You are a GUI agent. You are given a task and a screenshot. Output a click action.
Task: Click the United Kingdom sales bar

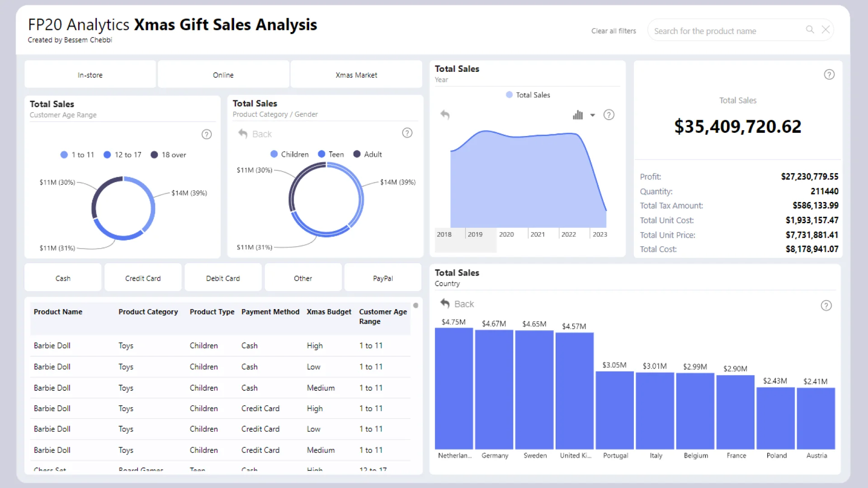coord(575,391)
